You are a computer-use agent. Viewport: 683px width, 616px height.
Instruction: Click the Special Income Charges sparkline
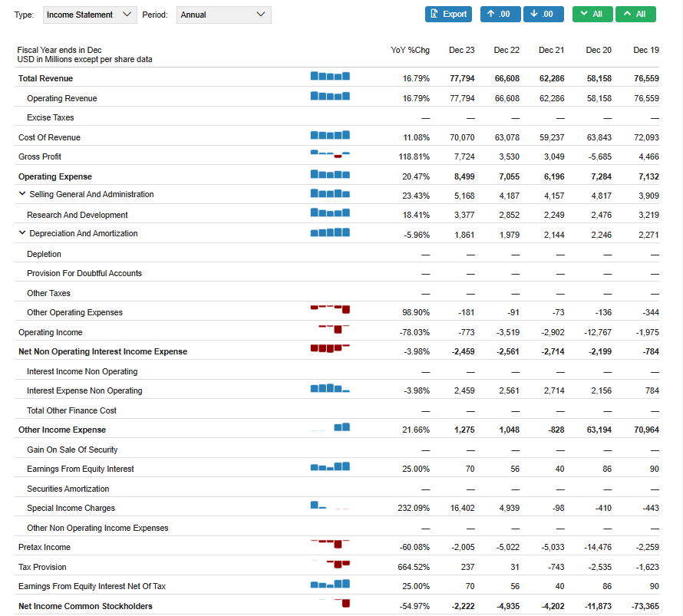[330, 506]
